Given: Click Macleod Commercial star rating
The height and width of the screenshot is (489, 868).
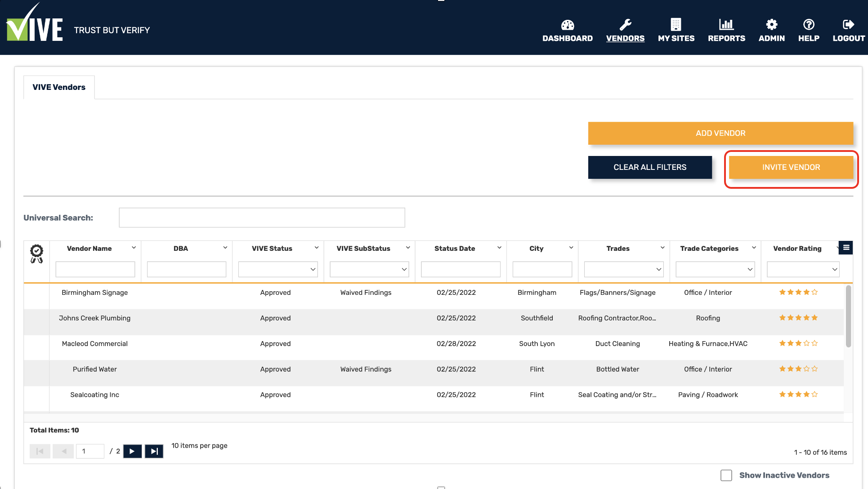Looking at the screenshot, I should (798, 343).
